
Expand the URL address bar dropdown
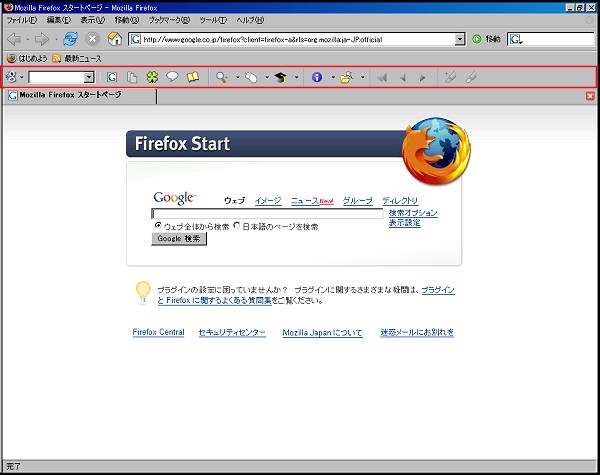pos(460,39)
